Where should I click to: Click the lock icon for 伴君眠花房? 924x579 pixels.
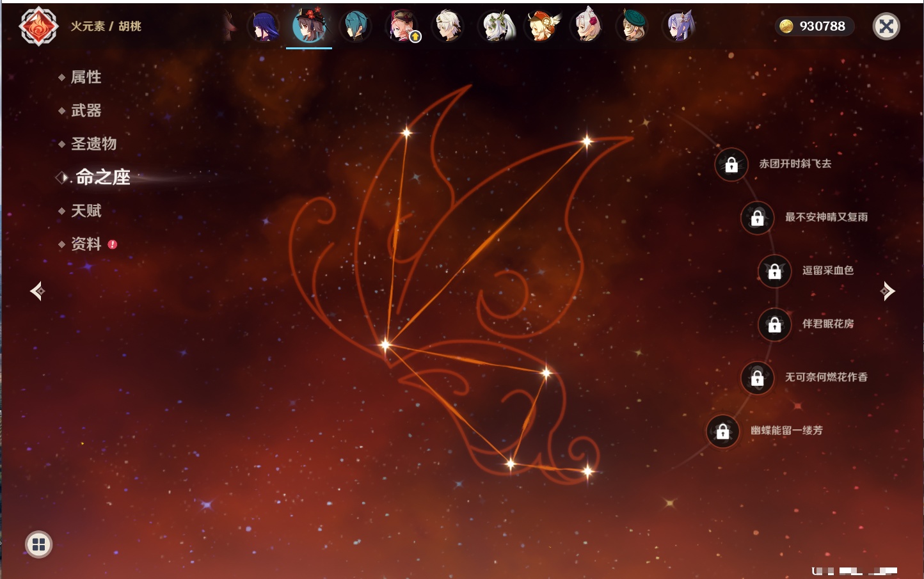coord(774,325)
